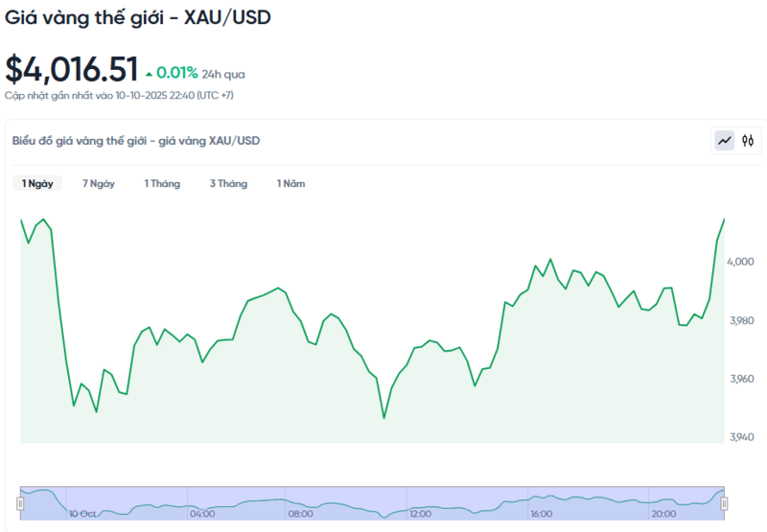The height and width of the screenshot is (532, 767).
Task: Click the 12:00 mark in navigator
Action: point(420,514)
